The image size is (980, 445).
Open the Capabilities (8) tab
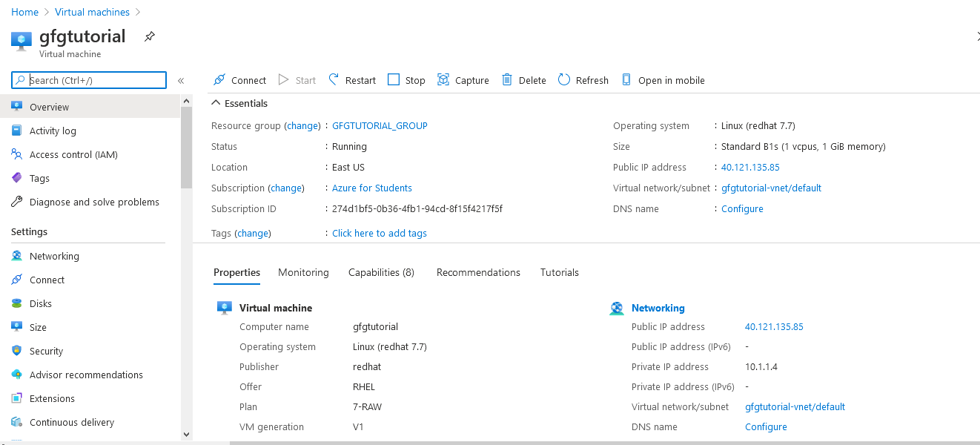381,272
